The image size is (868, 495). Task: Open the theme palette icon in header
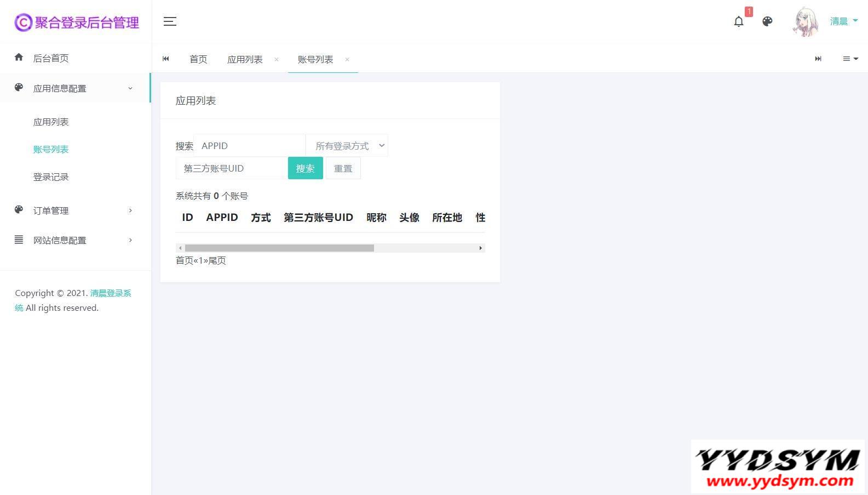coord(767,21)
